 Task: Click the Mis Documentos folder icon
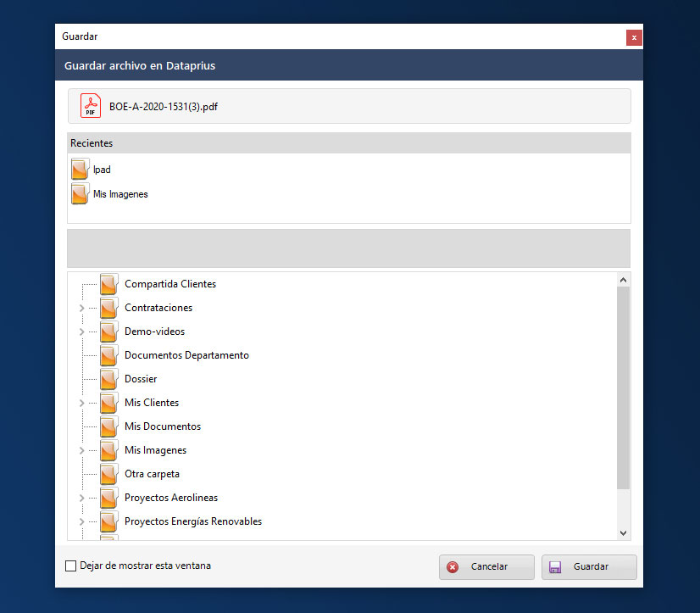point(109,426)
